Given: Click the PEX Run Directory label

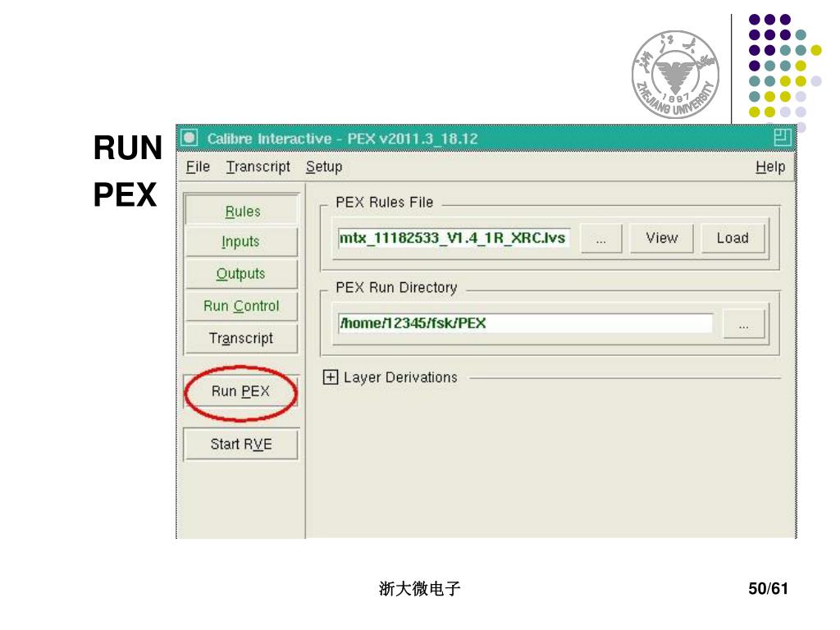Looking at the screenshot, I should pyautogui.click(x=396, y=288).
